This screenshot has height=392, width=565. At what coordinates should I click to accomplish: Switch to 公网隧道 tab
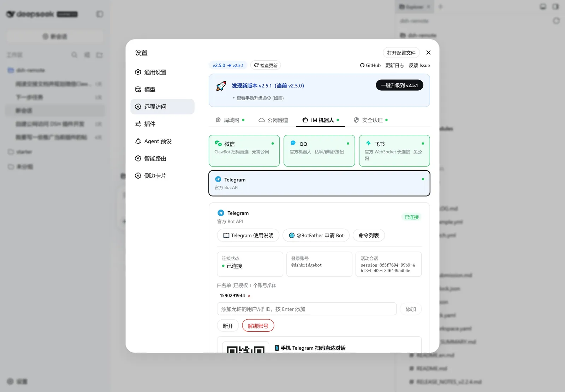[x=273, y=120]
